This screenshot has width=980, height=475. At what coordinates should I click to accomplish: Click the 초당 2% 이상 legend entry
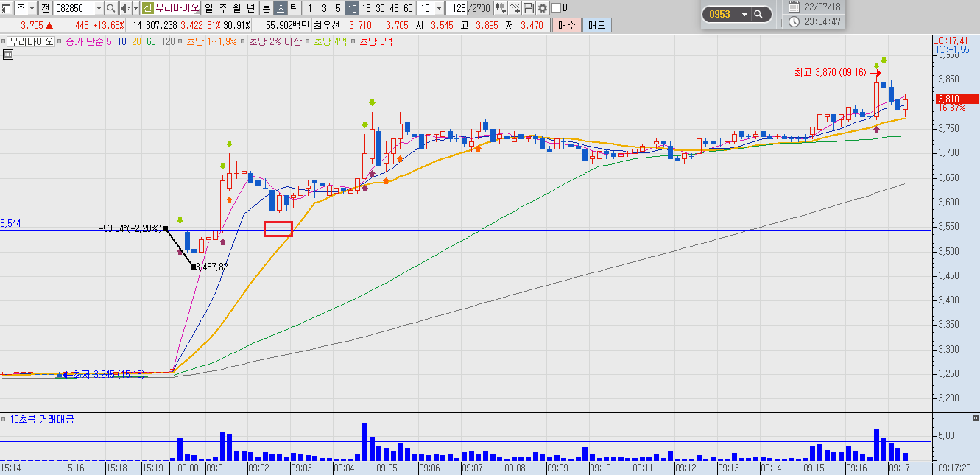[x=275, y=41]
